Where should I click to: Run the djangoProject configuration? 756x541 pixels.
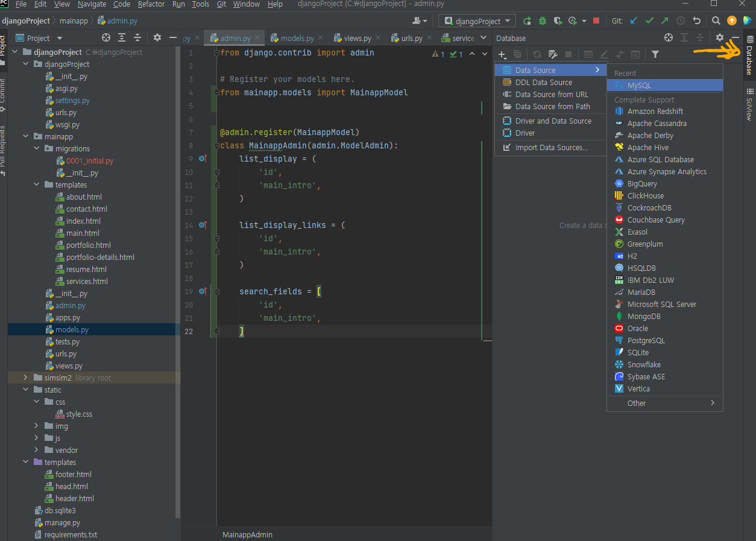(528, 21)
